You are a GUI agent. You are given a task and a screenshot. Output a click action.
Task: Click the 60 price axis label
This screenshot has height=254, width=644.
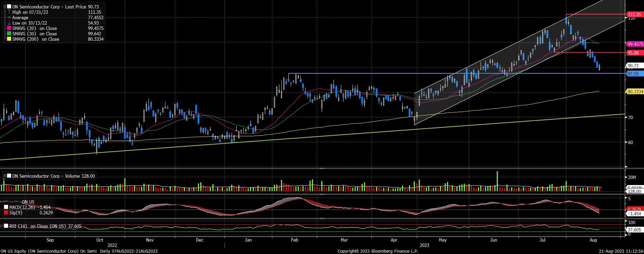click(x=631, y=142)
